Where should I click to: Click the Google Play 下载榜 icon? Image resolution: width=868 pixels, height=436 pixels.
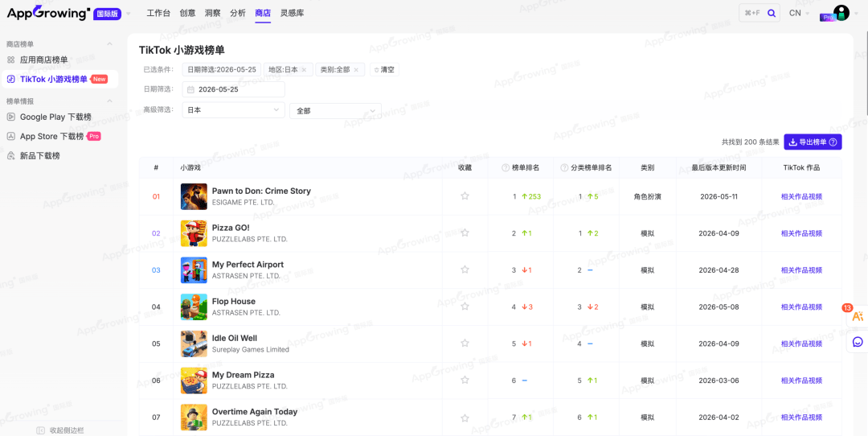click(x=10, y=117)
